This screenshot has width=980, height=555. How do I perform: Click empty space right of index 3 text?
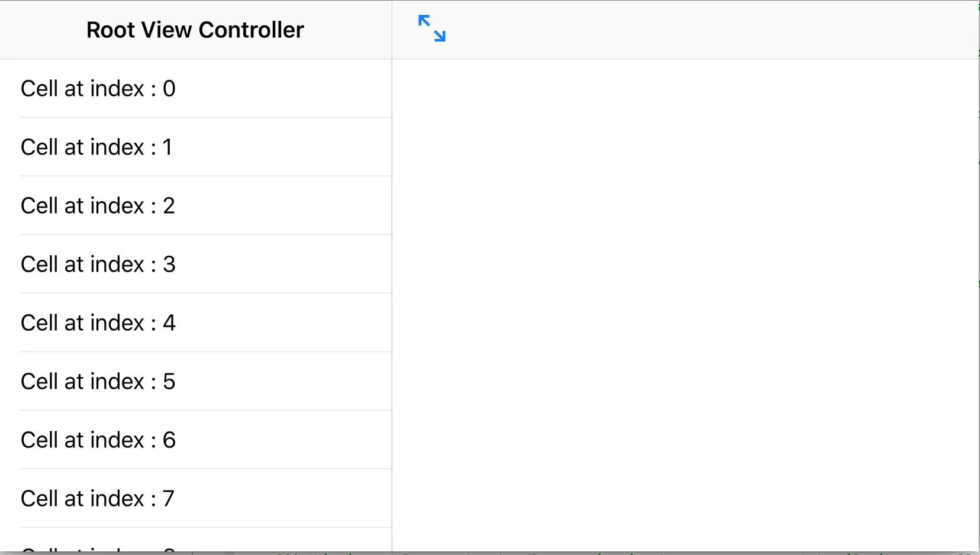(x=284, y=264)
